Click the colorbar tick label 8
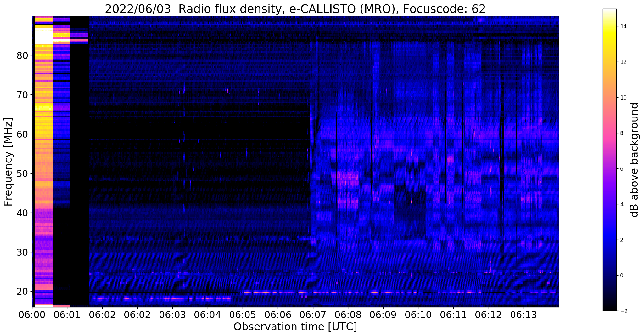Viewport: 644px width, 336px height. 621,133
